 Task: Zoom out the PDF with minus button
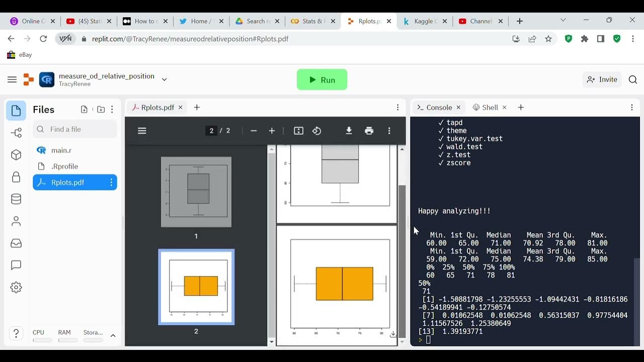pyautogui.click(x=254, y=131)
